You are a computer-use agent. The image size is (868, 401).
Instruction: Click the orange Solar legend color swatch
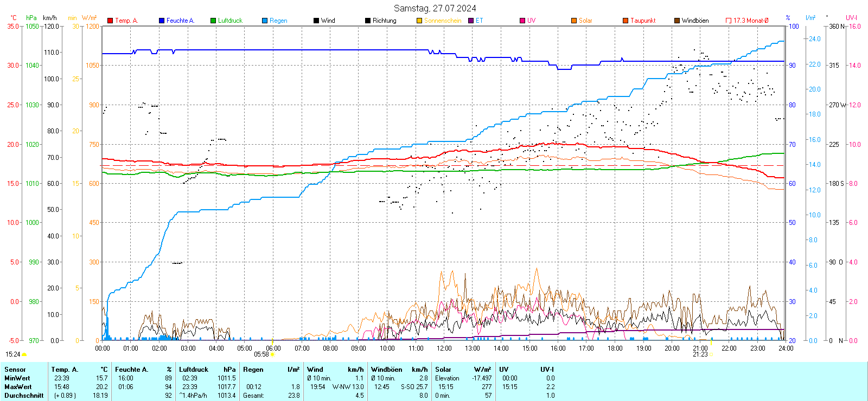click(574, 21)
